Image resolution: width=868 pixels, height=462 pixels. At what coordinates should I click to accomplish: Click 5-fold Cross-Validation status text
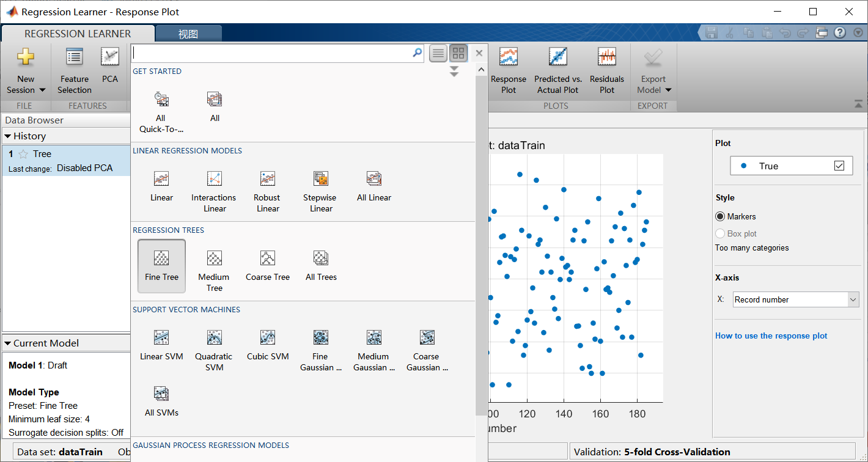click(677, 452)
